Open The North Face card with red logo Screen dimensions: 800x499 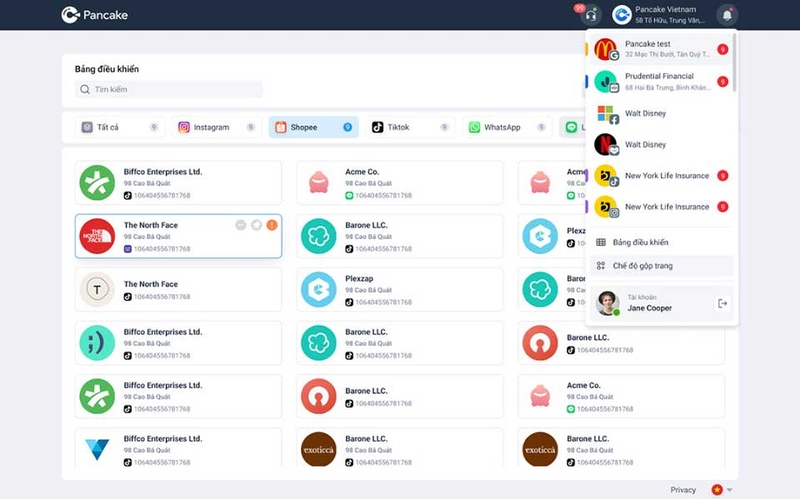coord(178,236)
